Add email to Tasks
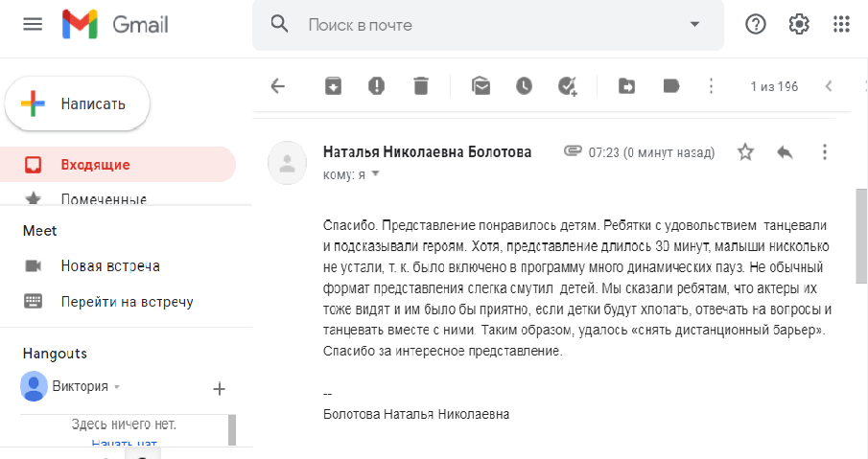 pos(567,86)
